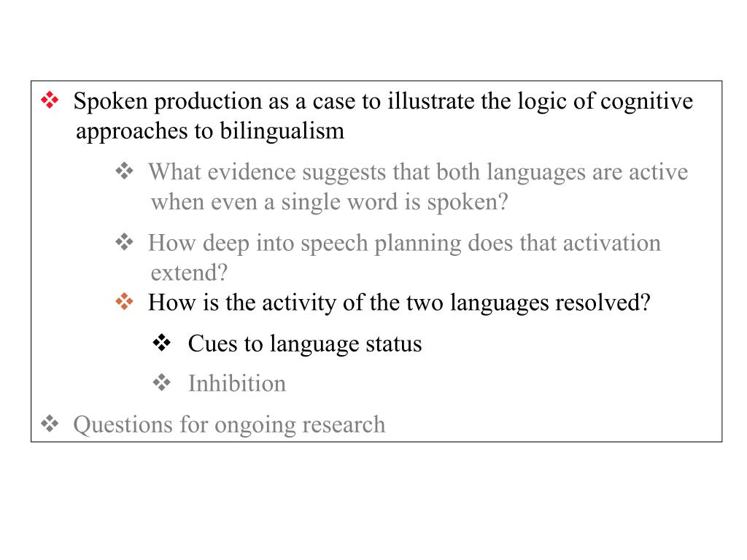This screenshot has height=560, width=747.
Task: Click the word 'activation' in gray text
Action: 612,243
